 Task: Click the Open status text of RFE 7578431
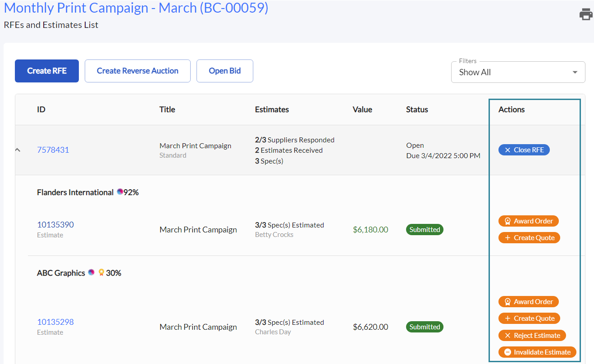click(415, 145)
